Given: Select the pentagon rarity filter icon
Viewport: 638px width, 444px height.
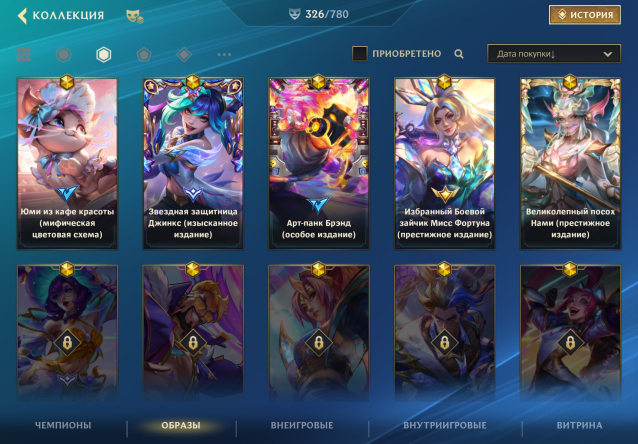Looking at the screenshot, I should [x=144, y=54].
